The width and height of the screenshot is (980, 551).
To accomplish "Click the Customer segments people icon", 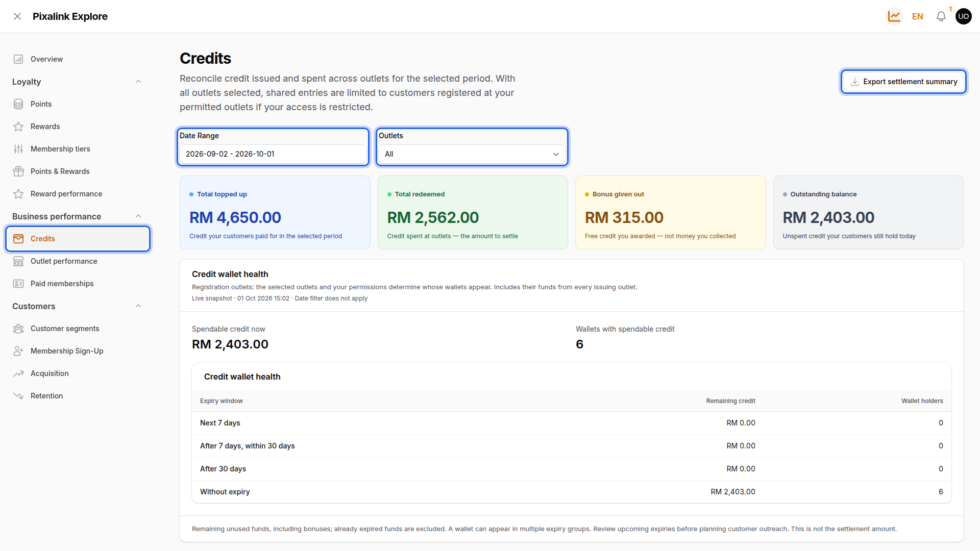I will coord(18,329).
